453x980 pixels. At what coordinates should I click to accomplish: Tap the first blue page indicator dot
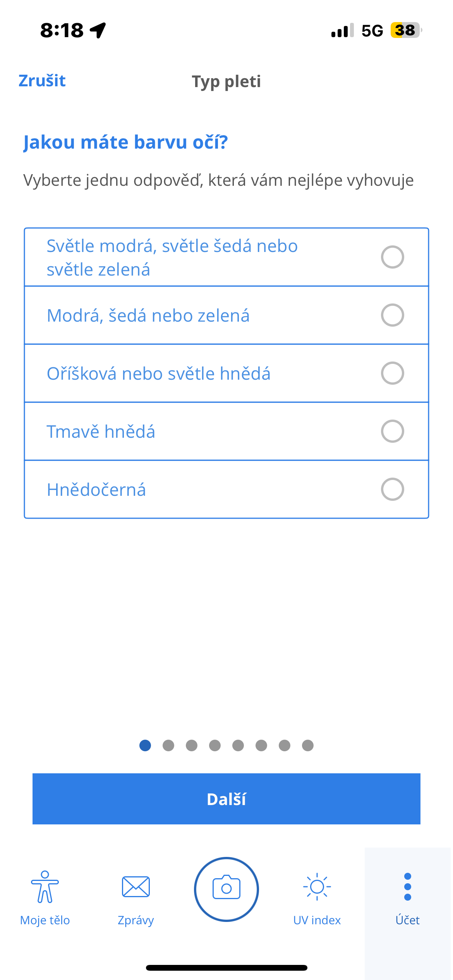(x=145, y=745)
